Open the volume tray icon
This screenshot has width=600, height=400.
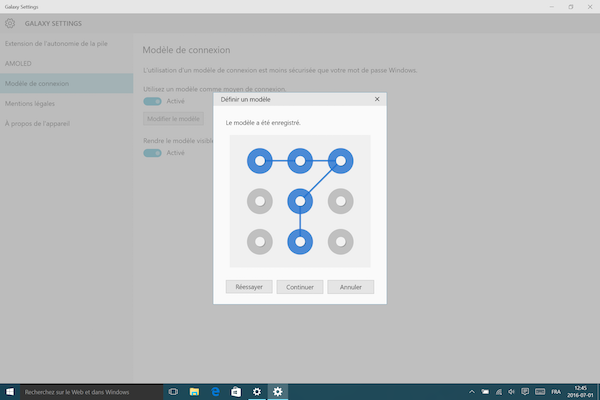512,392
